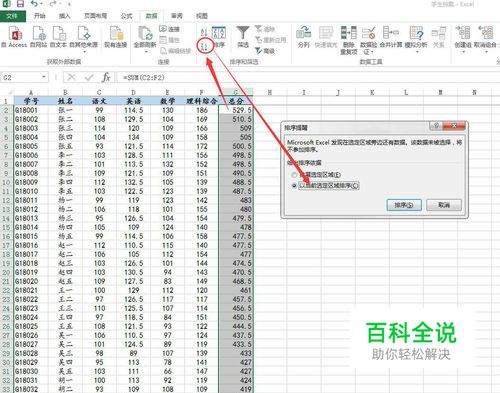Click cell G2 containing 529.5
The height and width of the screenshot is (393, 500).
point(236,110)
